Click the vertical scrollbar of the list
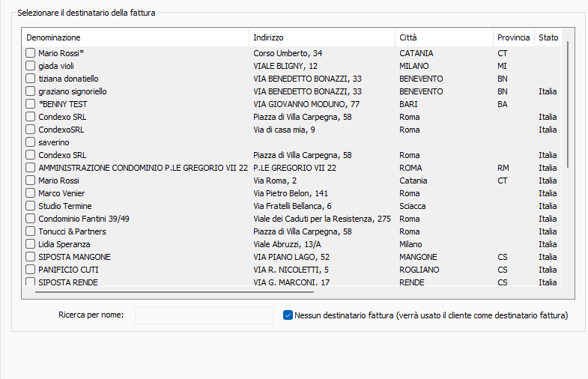 pyautogui.click(x=569, y=105)
